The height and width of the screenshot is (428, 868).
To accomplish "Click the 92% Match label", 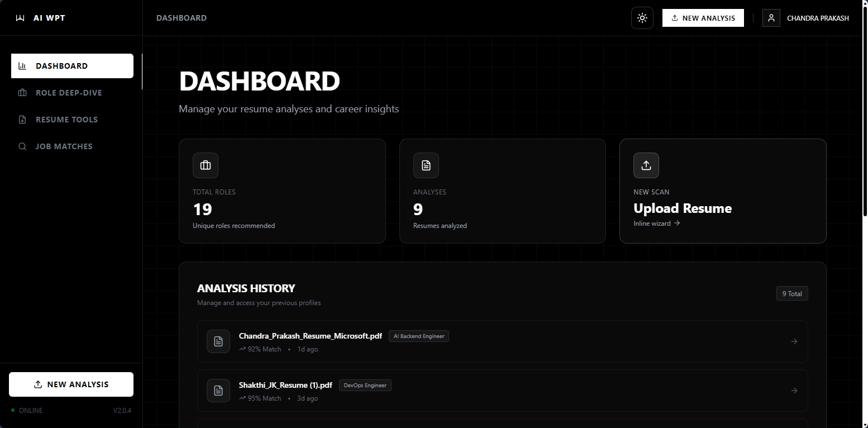I will click(x=260, y=349).
